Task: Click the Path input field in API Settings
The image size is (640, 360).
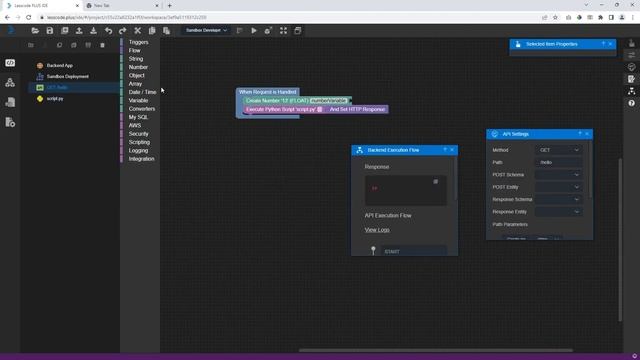Action: click(558, 162)
